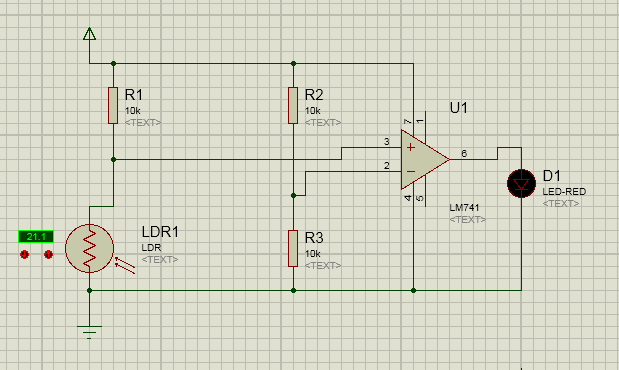The width and height of the screenshot is (619, 370).
Task: Click the 'R2' reference label
Action: coord(314,95)
